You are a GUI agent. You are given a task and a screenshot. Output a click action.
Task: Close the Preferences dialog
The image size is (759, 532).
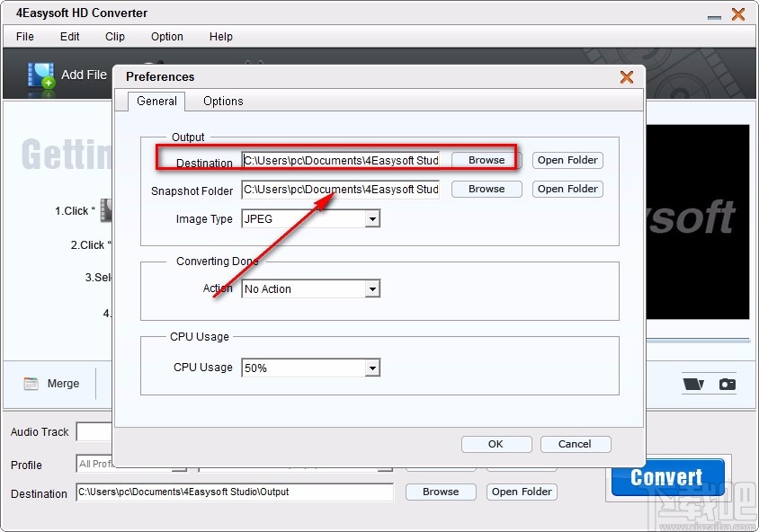(x=627, y=77)
